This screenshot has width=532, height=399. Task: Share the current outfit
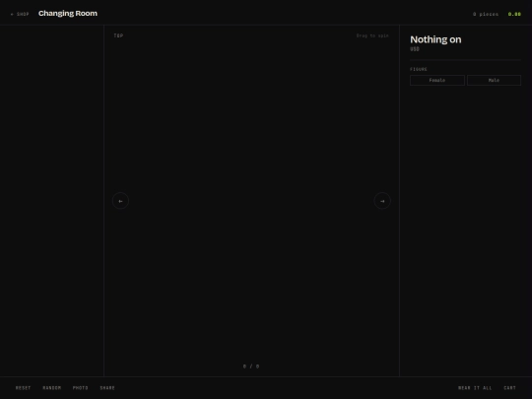pyautogui.click(x=107, y=388)
